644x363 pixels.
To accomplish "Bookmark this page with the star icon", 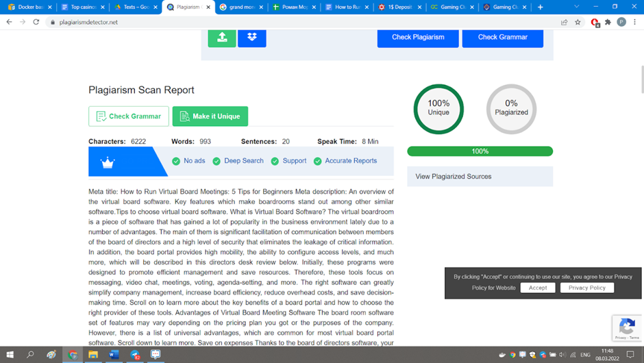I will tap(578, 22).
